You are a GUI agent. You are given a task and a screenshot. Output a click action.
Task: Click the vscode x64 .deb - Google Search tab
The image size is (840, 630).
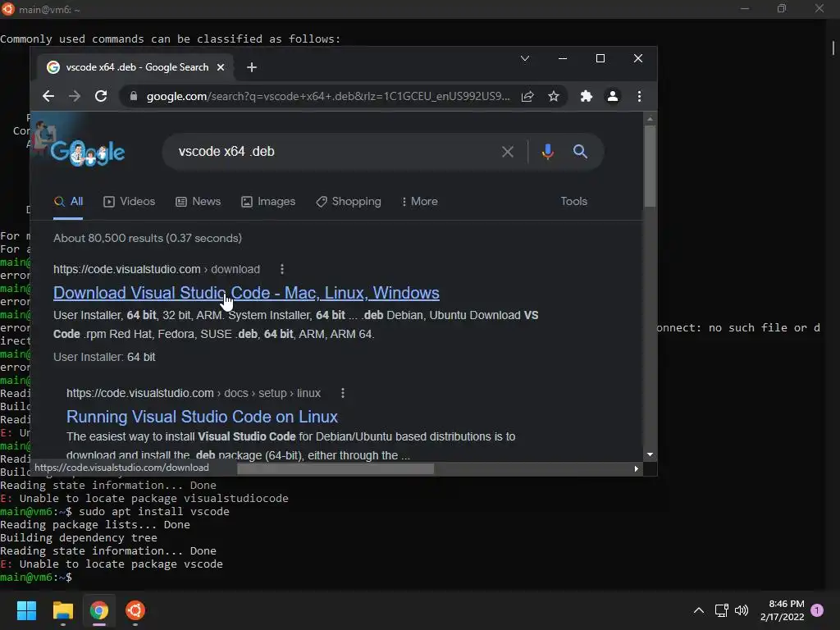[134, 67]
